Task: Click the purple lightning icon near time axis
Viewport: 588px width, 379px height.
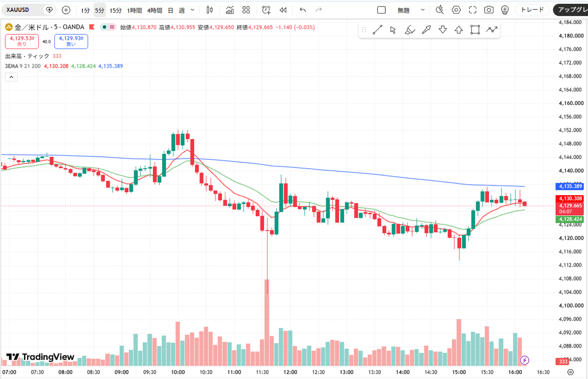Action: (525, 360)
